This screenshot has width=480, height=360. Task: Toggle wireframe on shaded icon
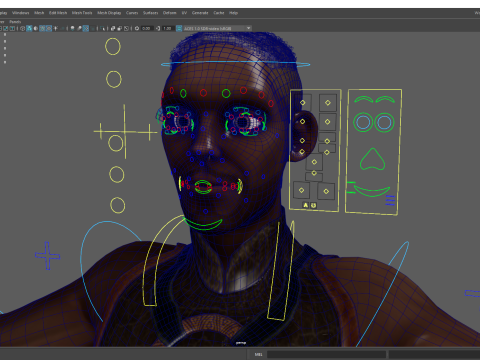coord(42,28)
